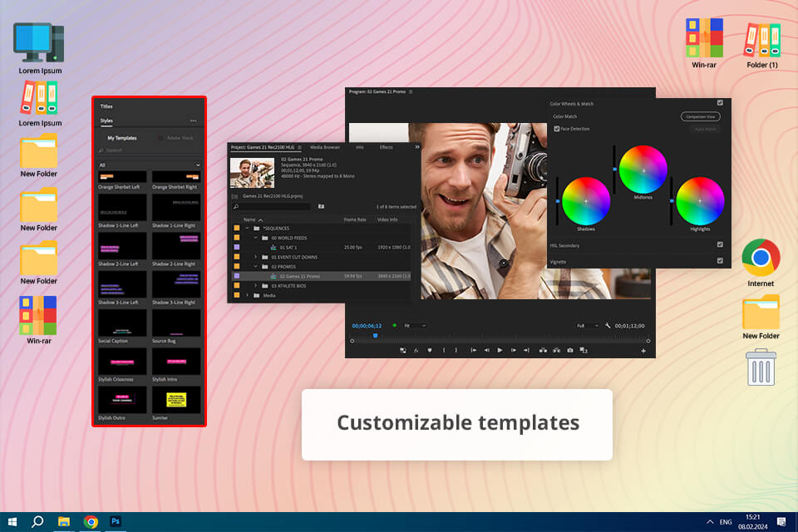The image size is (798, 532).
Task: Click the label color of SEQUENCES row
Action: pos(237,228)
